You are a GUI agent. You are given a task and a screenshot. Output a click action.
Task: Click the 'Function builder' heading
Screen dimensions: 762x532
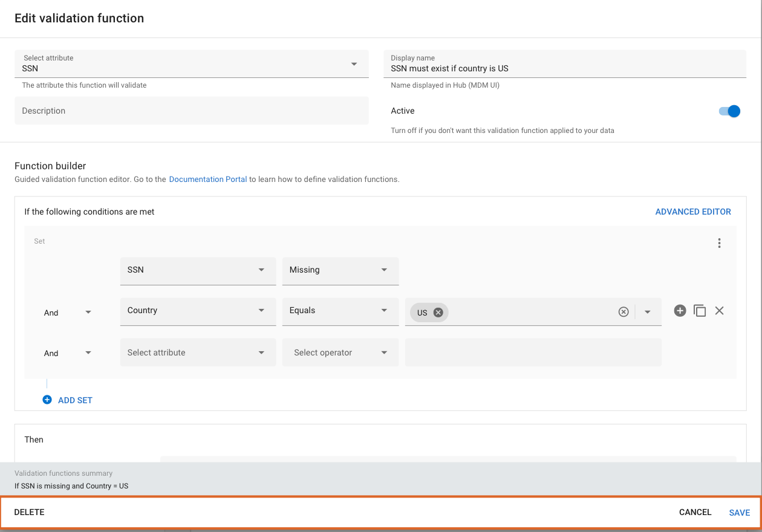pos(50,166)
